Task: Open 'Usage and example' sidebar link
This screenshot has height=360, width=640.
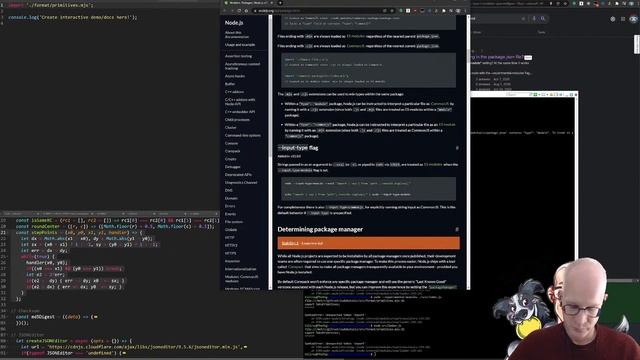Action: 240,44
